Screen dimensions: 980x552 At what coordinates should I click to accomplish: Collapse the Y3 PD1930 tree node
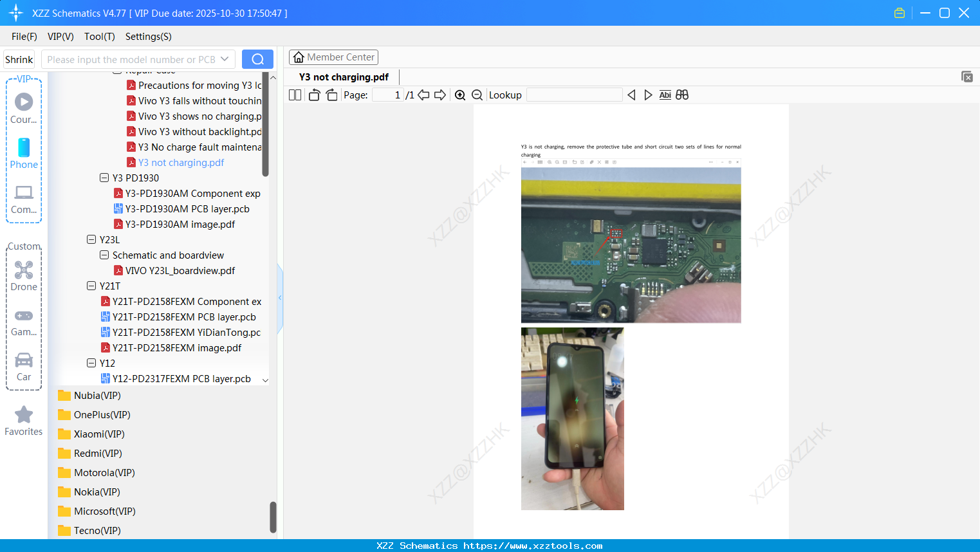point(104,178)
